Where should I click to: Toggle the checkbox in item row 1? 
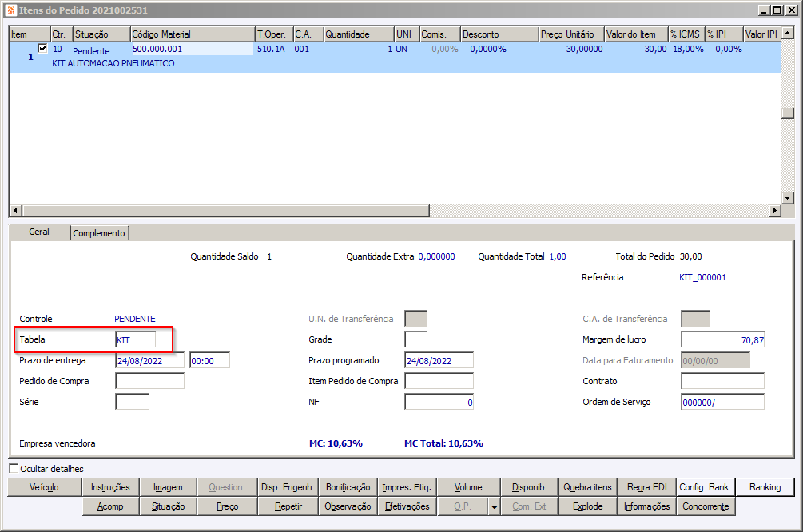(x=42, y=49)
